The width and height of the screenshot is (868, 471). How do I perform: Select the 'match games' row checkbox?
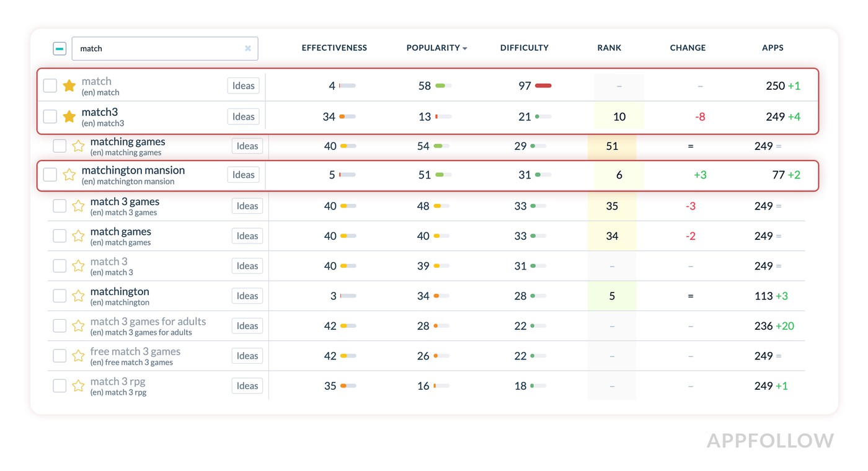click(60, 236)
